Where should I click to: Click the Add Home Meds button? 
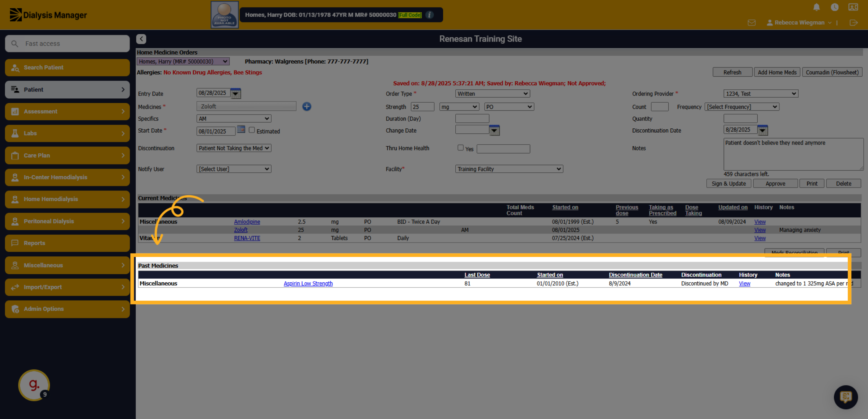[x=777, y=72]
